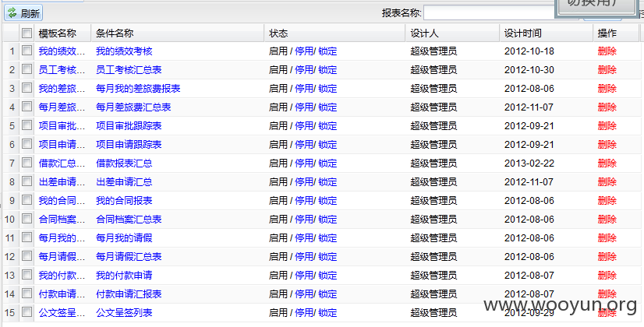Open 项目审批跟踪表 link
Viewport: 644px width, 327px height.
tap(129, 126)
